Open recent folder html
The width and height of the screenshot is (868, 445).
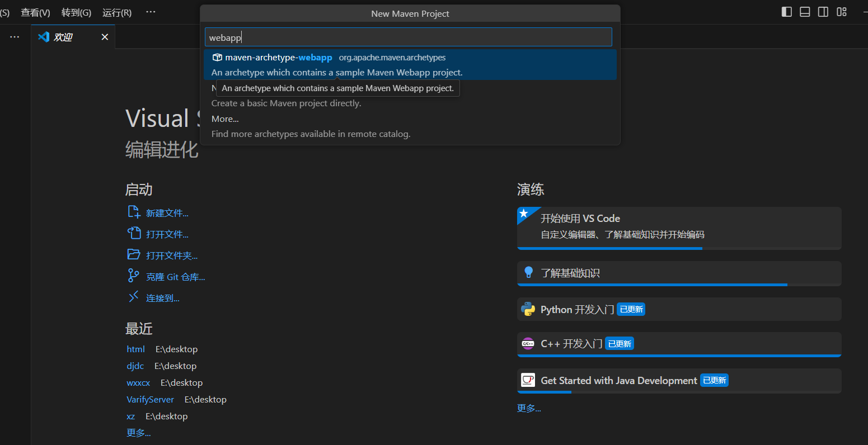[x=135, y=349]
